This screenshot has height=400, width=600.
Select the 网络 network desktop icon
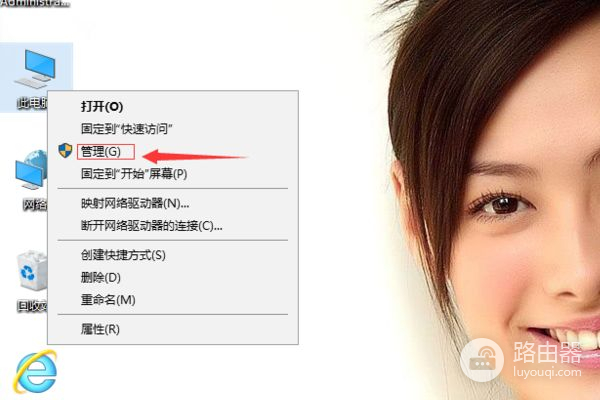(x=31, y=170)
